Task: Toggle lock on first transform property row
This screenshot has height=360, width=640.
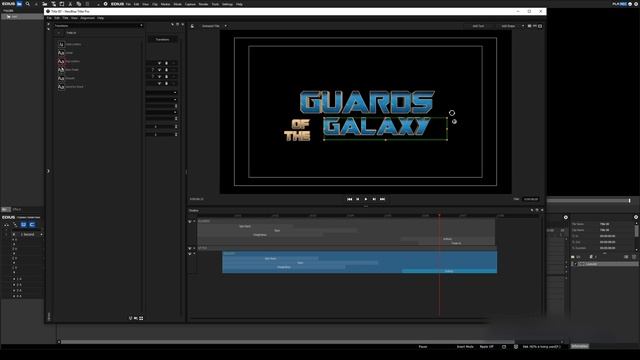Action: tap(166, 63)
